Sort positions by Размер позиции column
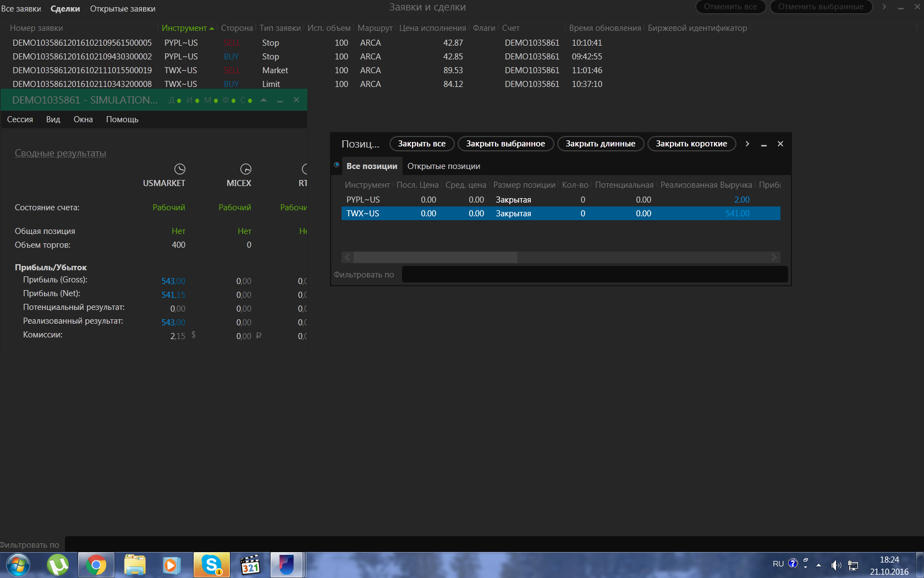 [x=524, y=185]
